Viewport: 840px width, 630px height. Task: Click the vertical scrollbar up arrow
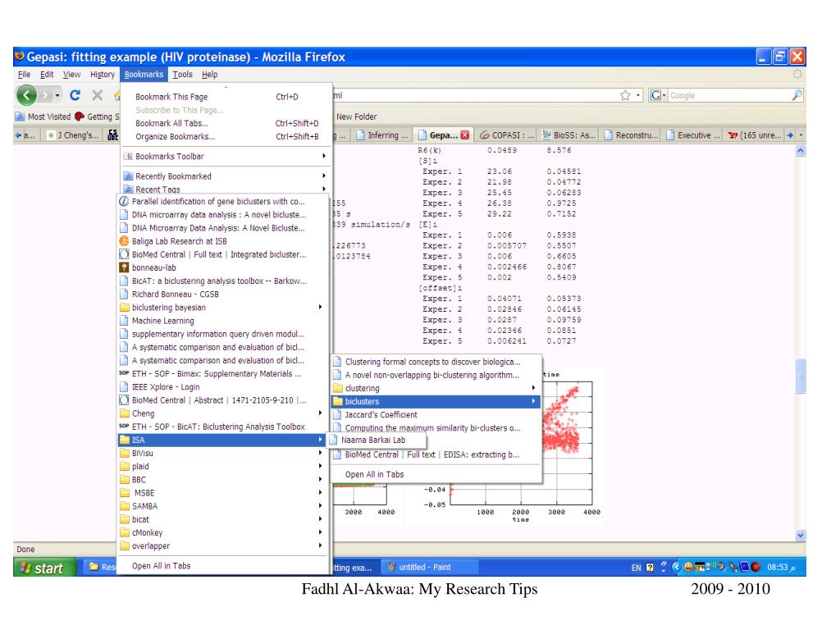801,151
